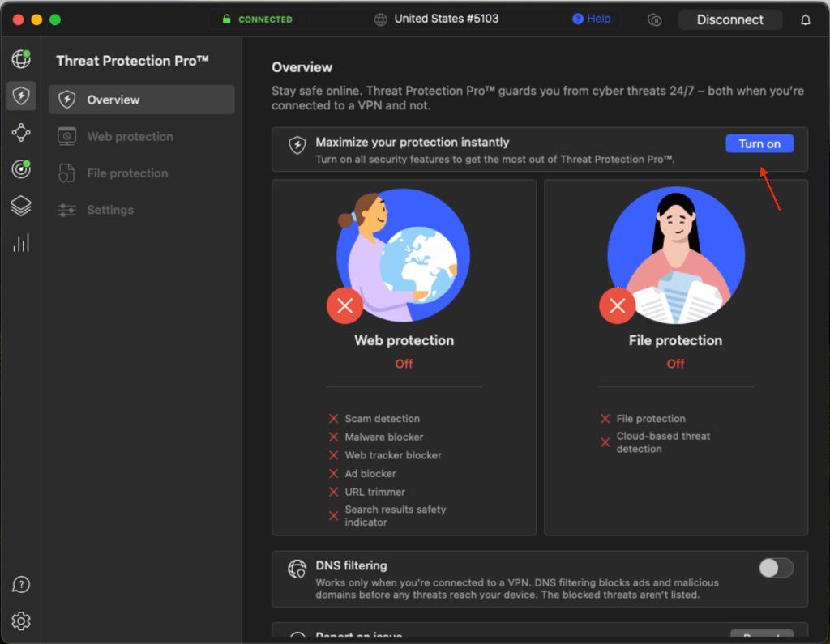The height and width of the screenshot is (644, 830).
Task: Select the Overview menu item
Action: tap(141, 100)
